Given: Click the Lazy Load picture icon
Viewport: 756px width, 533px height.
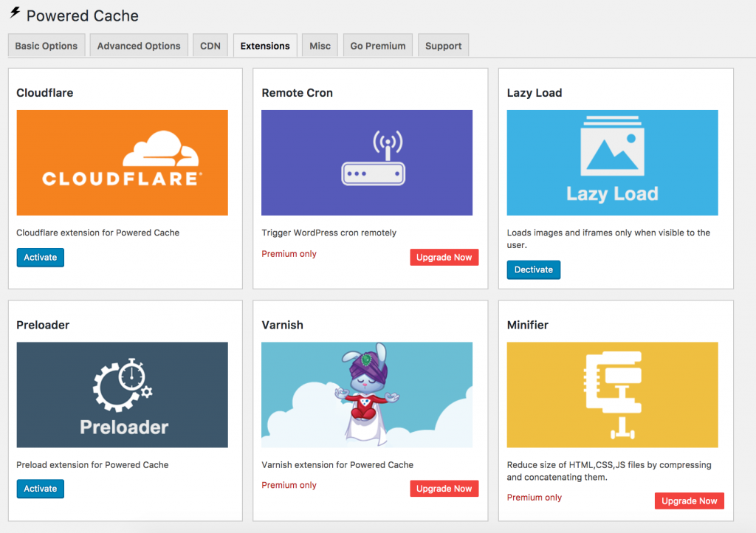Looking at the screenshot, I should tap(612, 146).
